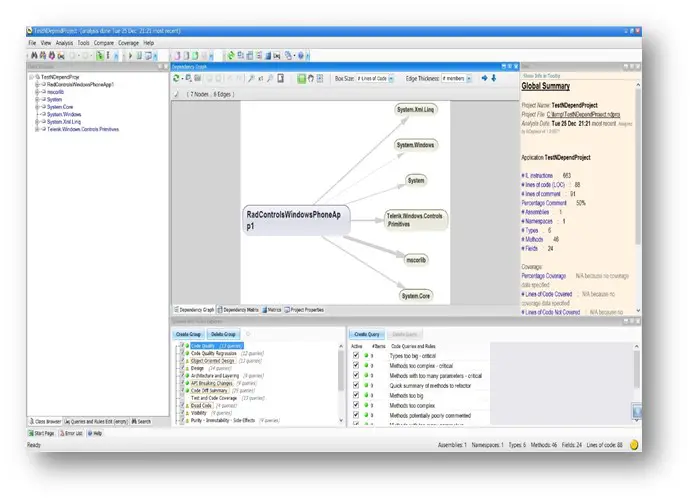
Task: Switch to the Project Properties tab
Action: coord(304,310)
